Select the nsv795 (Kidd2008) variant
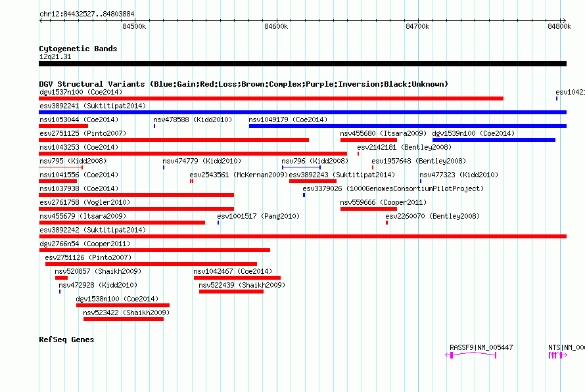The height and width of the screenshot is (392, 585). pos(73,161)
